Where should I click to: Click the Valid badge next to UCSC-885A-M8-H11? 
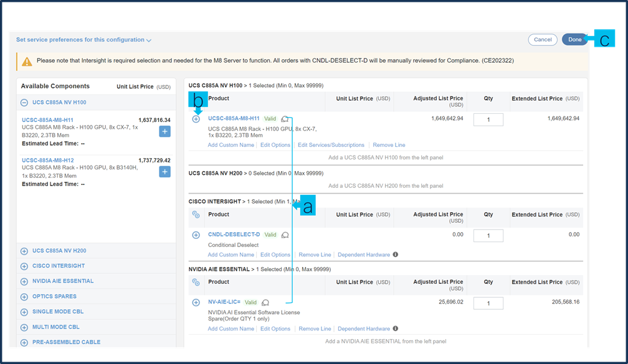(270, 119)
